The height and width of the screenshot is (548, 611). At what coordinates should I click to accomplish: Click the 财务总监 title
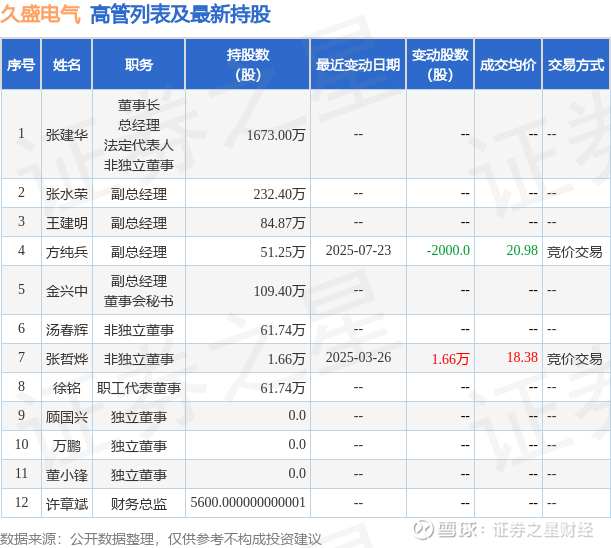coord(139,504)
